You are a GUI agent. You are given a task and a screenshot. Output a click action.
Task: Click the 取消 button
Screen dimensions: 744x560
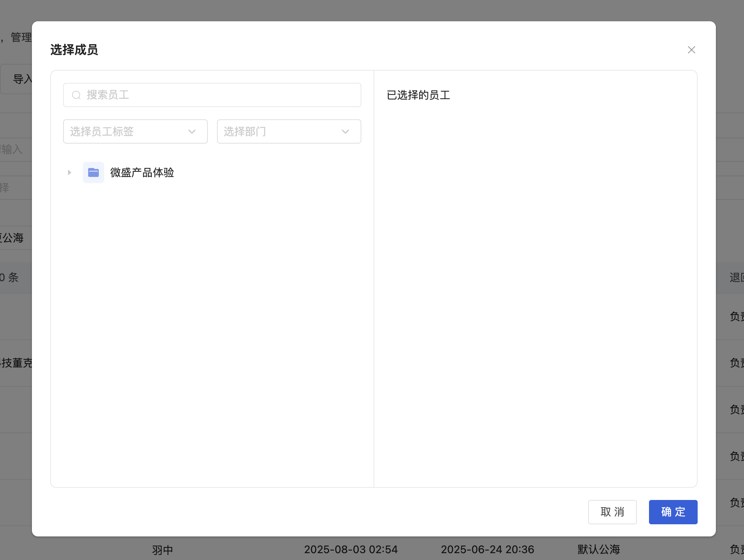[612, 512]
